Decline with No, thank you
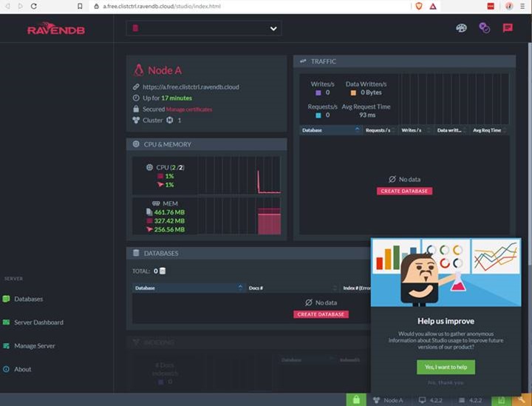This screenshot has height=406, width=532. pos(446,383)
